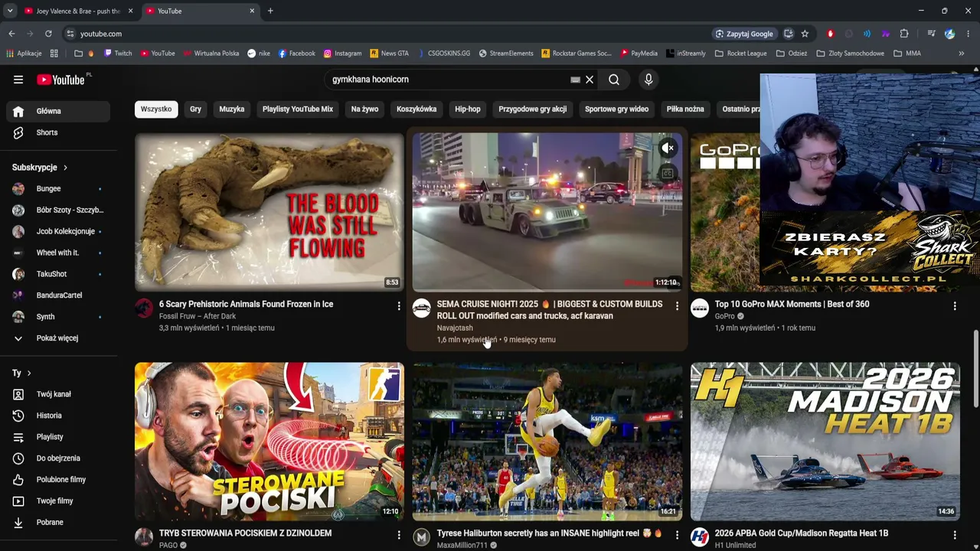The height and width of the screenshot is (551, 980).
Task: Select the Hip-hop filter chip
Action: (468, 109)
